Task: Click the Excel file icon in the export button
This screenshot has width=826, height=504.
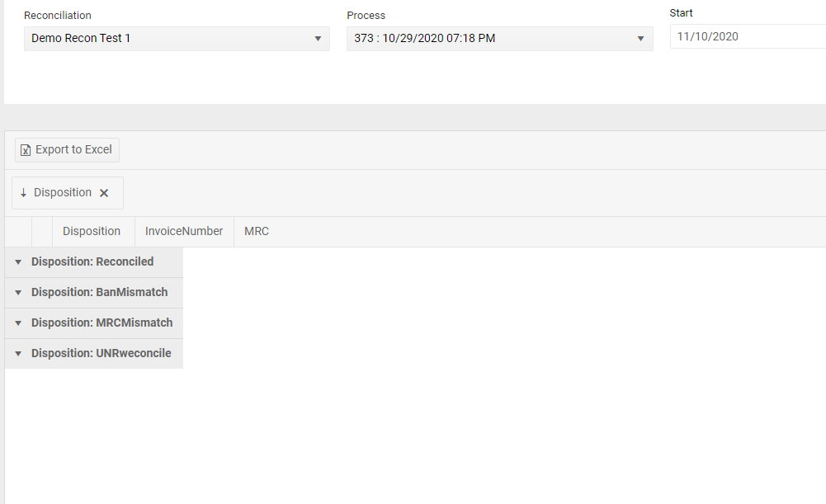Action: 26,150
